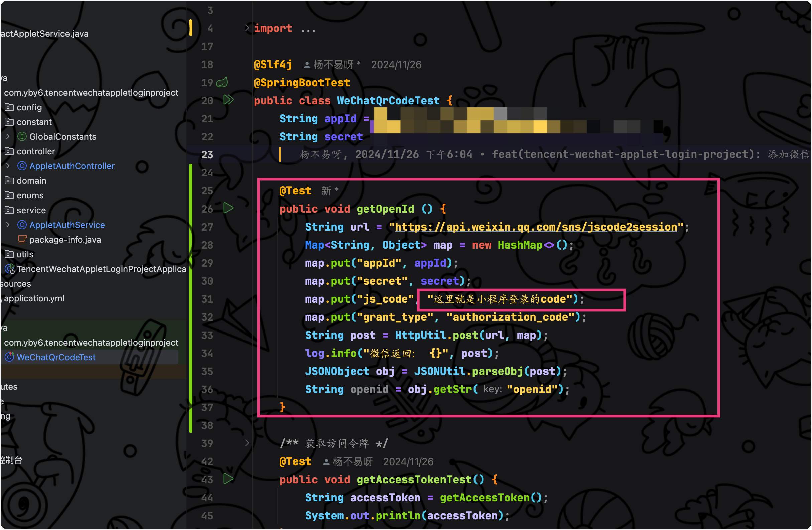Screen dimensions: 812x530
Task: Click the green change marker in the gutter
Action: coord(191,299)
